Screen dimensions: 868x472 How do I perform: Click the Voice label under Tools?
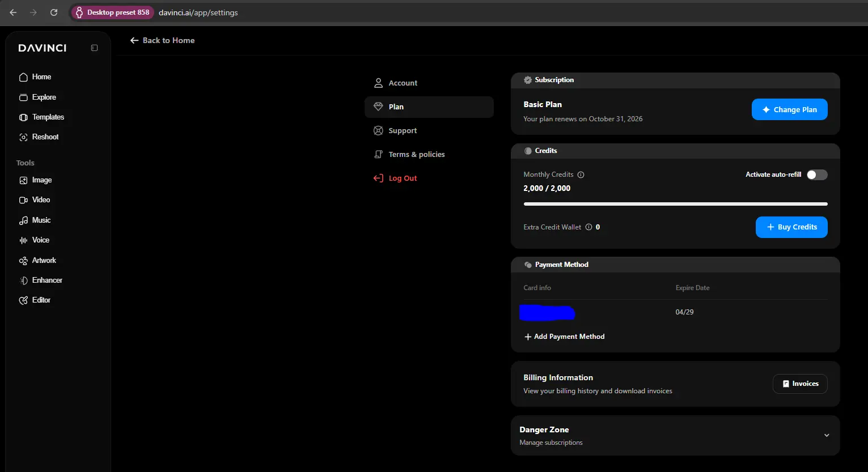coord(41,240)
